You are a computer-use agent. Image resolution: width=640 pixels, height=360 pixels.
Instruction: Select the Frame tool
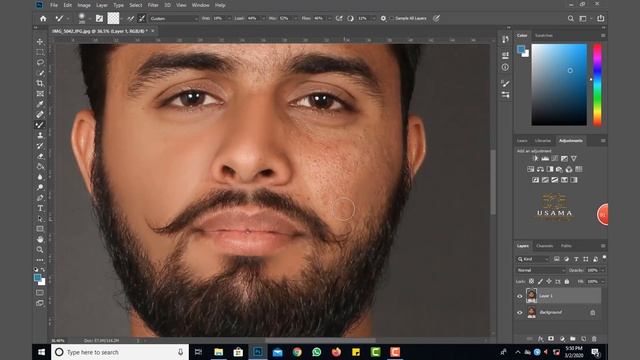[40, 94]
